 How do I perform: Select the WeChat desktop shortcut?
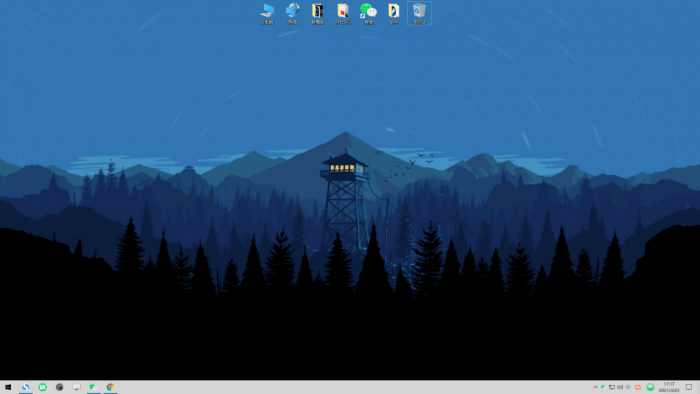coord(368,13)
